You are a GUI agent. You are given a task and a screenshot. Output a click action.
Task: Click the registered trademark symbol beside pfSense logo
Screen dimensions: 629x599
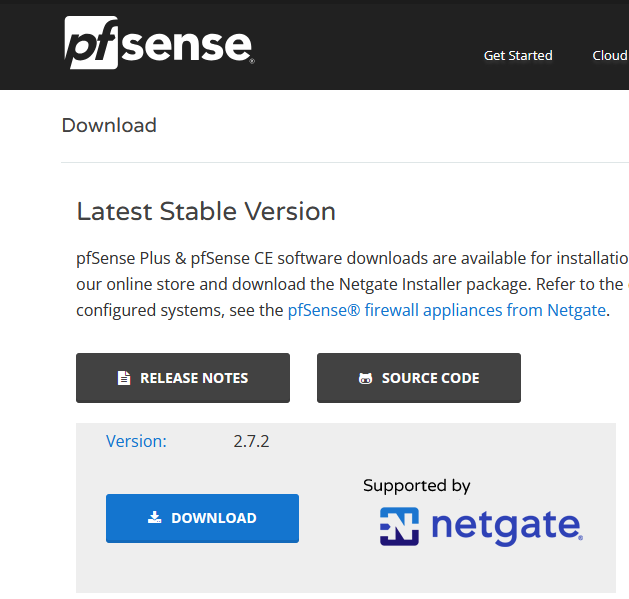(x=252, y=61)
